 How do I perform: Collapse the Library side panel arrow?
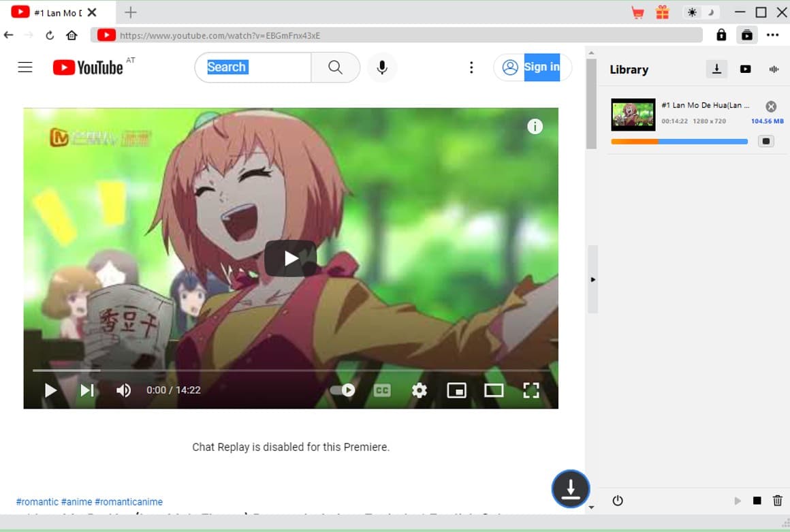click(592, 279)
